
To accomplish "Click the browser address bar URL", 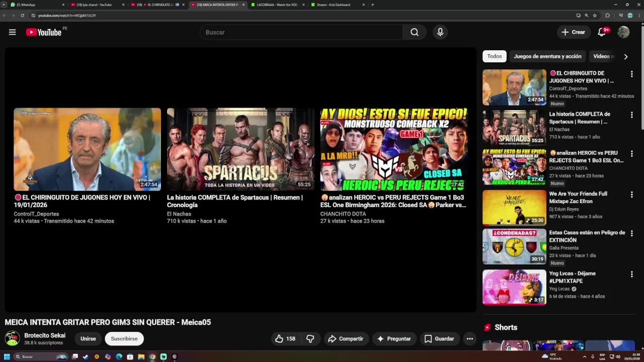I will pyautogui.click(x=67, y=16).
